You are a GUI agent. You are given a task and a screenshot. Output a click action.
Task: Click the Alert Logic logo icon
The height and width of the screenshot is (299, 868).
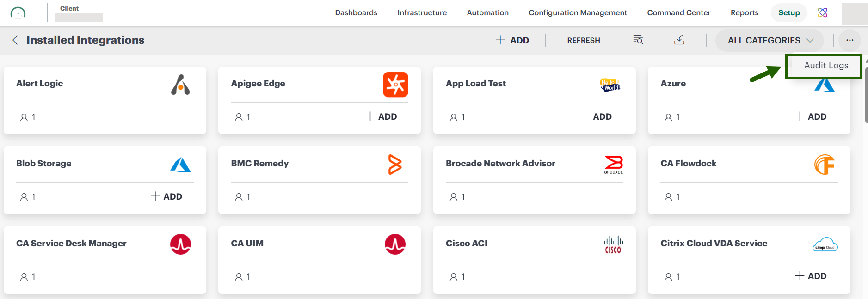(x=180, y=85)
